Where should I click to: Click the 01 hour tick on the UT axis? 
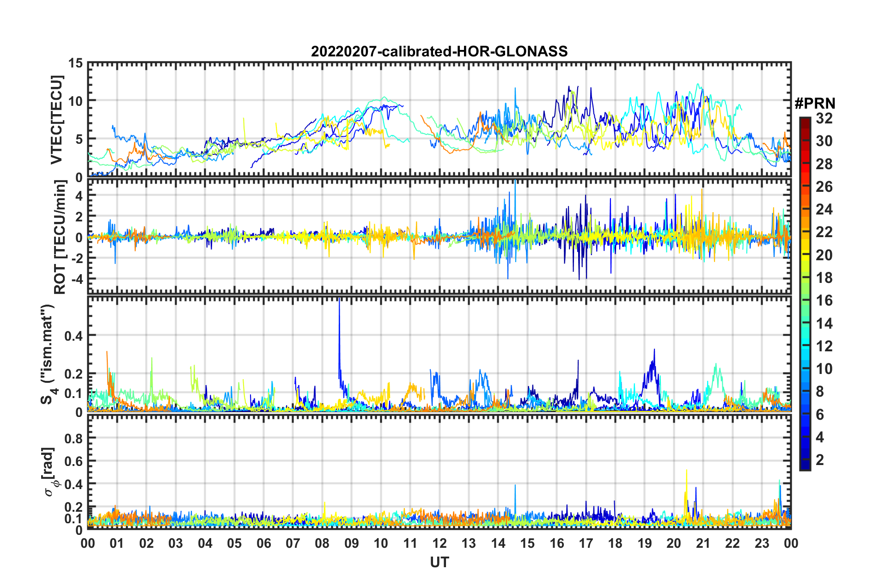click(117, 543)
